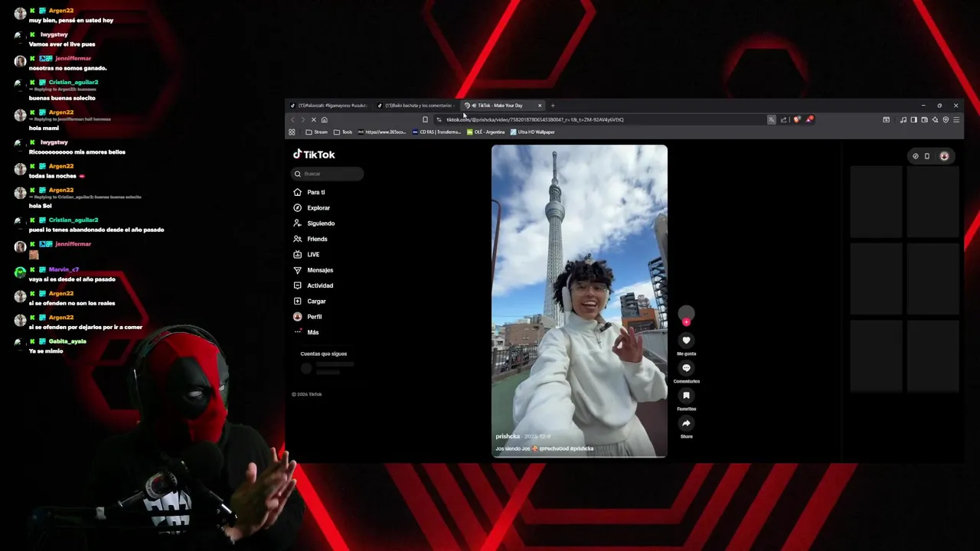980x551 pixels.
Task: Click chat message "Ya se mimio"
Action: click(x=46, y=350)
